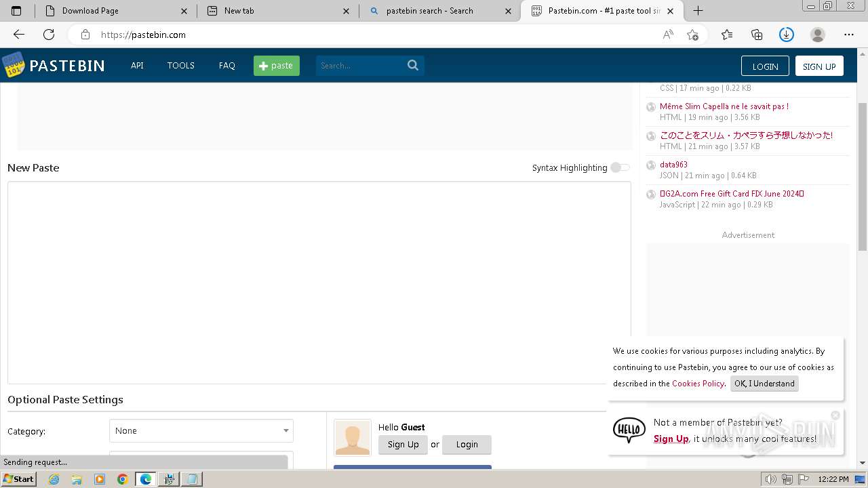Click the Login button beside Hello Guest
The height and width of the screenshot is (488, 868).
coord(467,445)
